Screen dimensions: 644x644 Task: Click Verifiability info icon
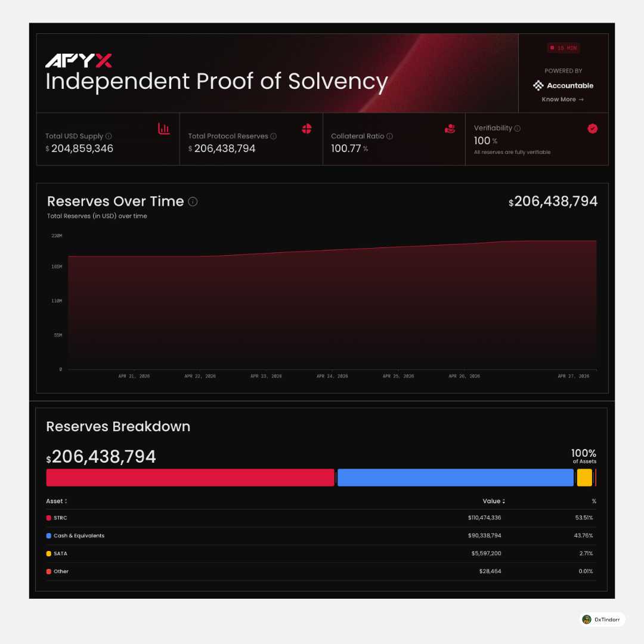518,128
